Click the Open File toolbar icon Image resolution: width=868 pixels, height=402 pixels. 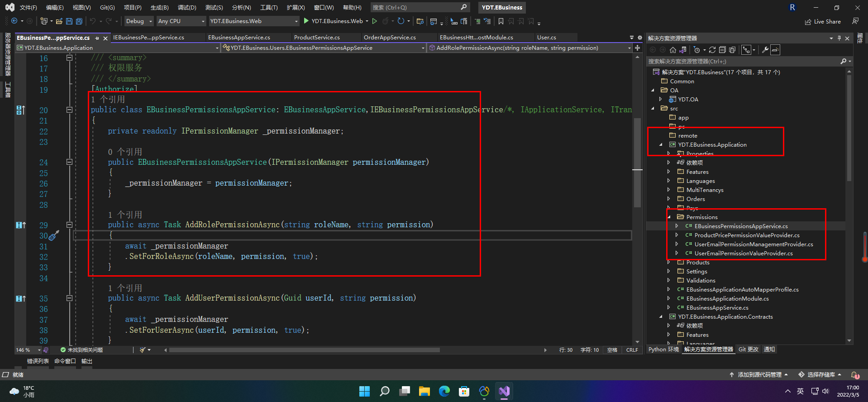click(60, 21)
